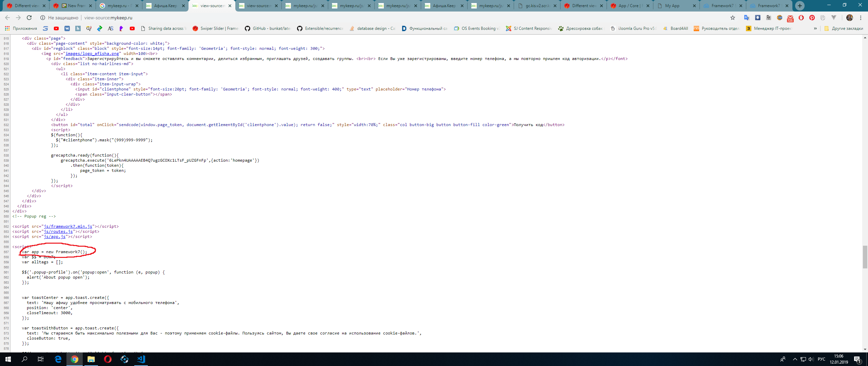Open 'iJoomla Guru Pro' bookmark
868x366 pixels.
coord(634,28)
